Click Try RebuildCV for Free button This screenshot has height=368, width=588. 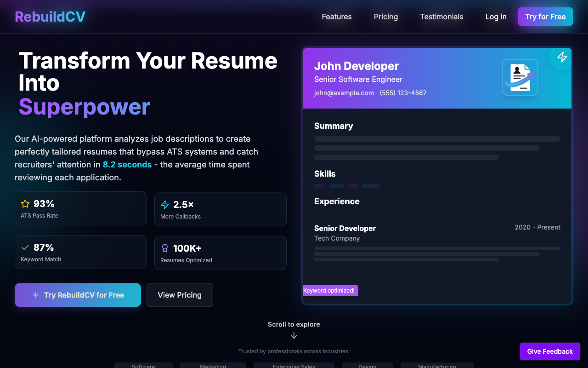coord(78,295)
